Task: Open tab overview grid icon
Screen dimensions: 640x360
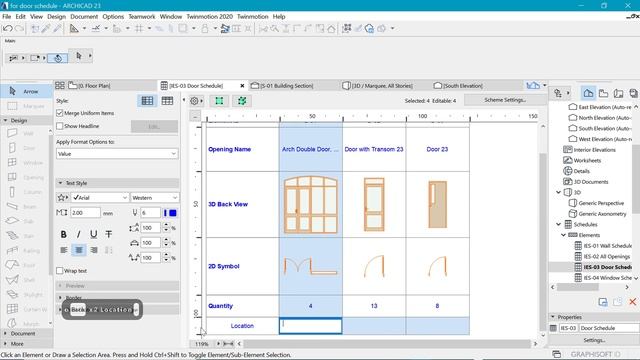Action: click(60, 85)
